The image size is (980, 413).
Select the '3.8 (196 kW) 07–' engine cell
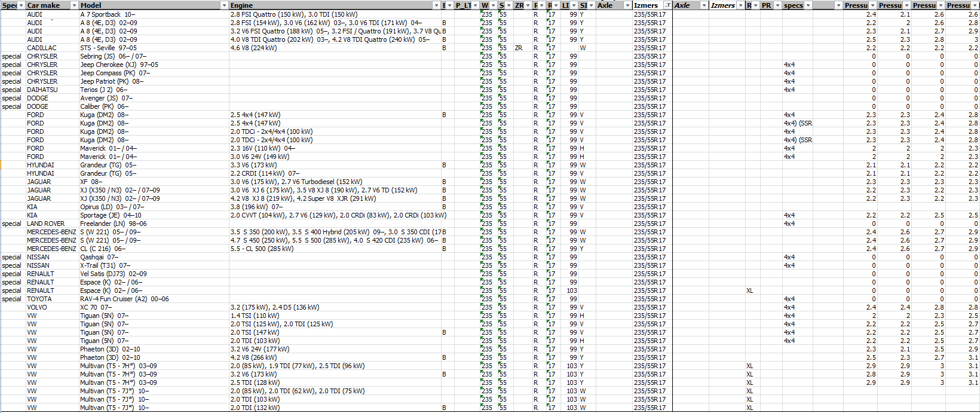[335, 207]
